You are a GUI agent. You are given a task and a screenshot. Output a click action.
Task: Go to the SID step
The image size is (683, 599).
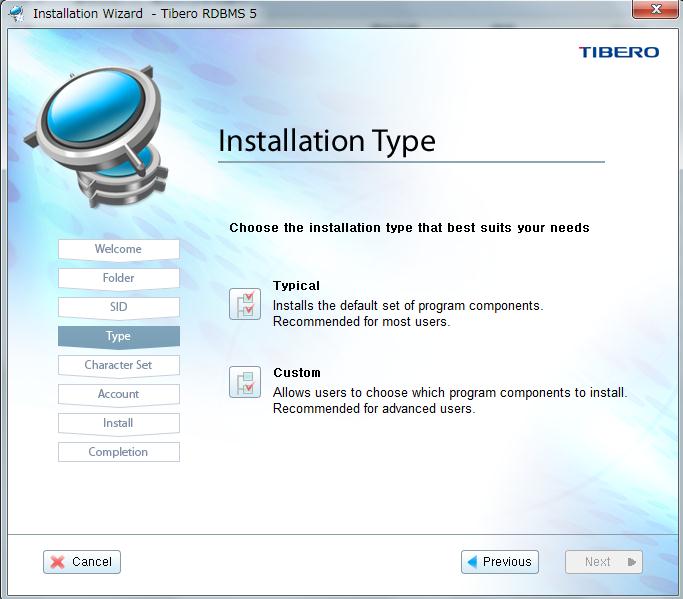tap(118, 307)
